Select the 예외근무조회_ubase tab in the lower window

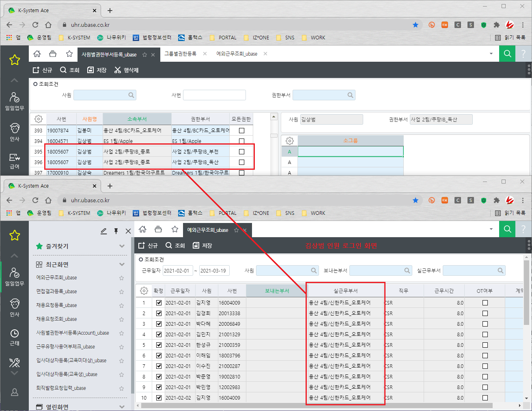[207, 230]
